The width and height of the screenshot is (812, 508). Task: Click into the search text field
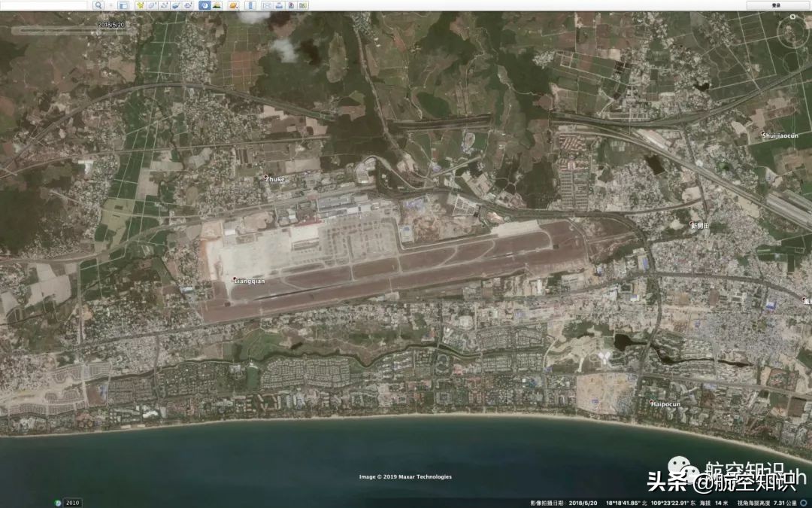[44, 5]
